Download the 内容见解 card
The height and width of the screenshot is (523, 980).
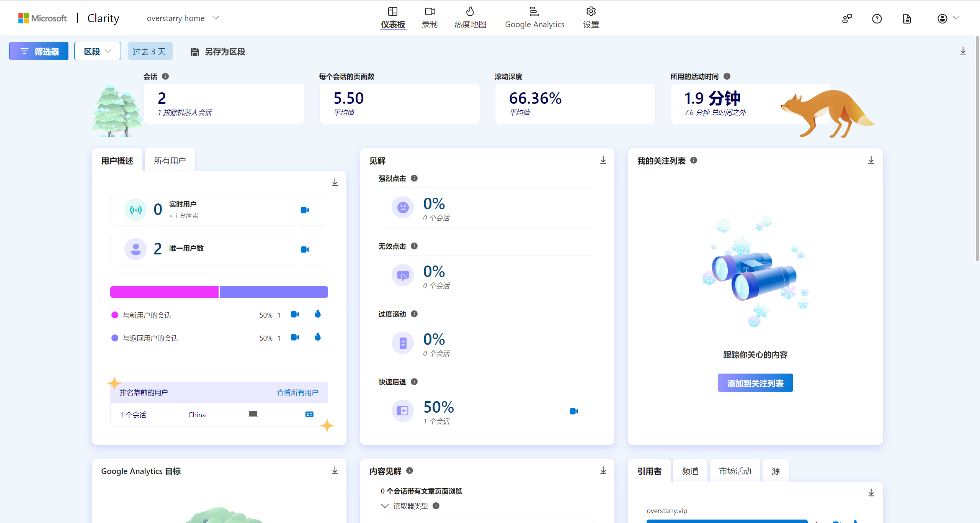603,471
